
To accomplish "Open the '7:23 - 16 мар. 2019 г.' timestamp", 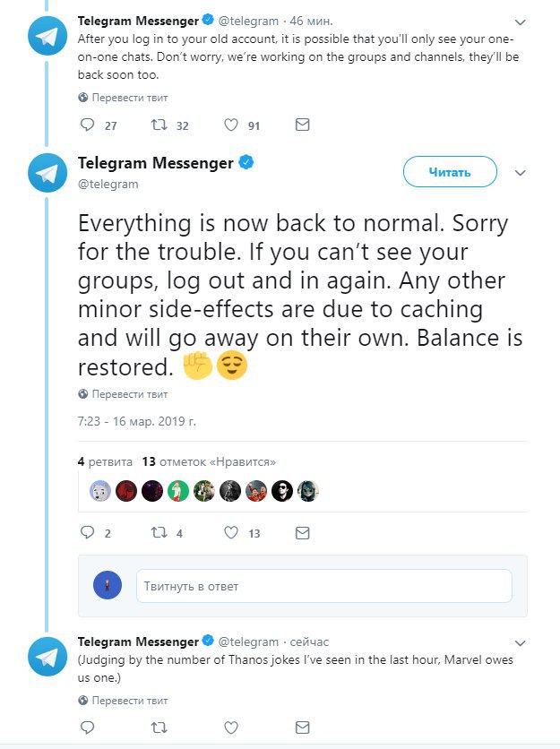I will point(136,419).
